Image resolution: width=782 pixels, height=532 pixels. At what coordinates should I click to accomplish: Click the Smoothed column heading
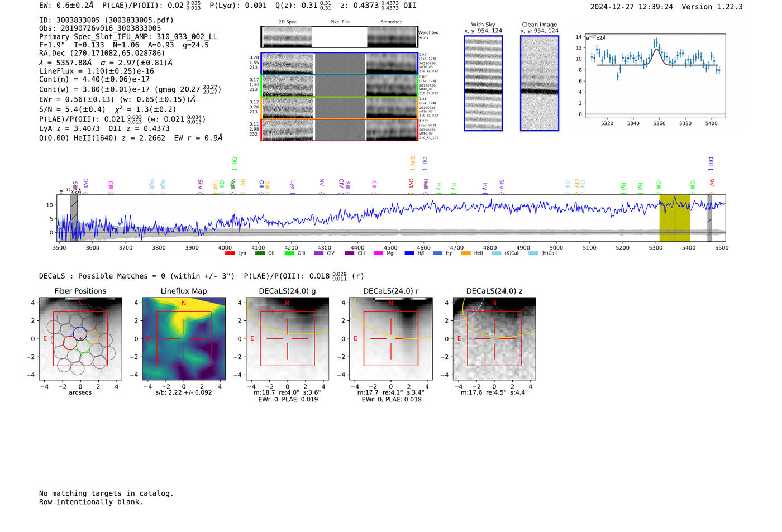[x=392, y=22]
